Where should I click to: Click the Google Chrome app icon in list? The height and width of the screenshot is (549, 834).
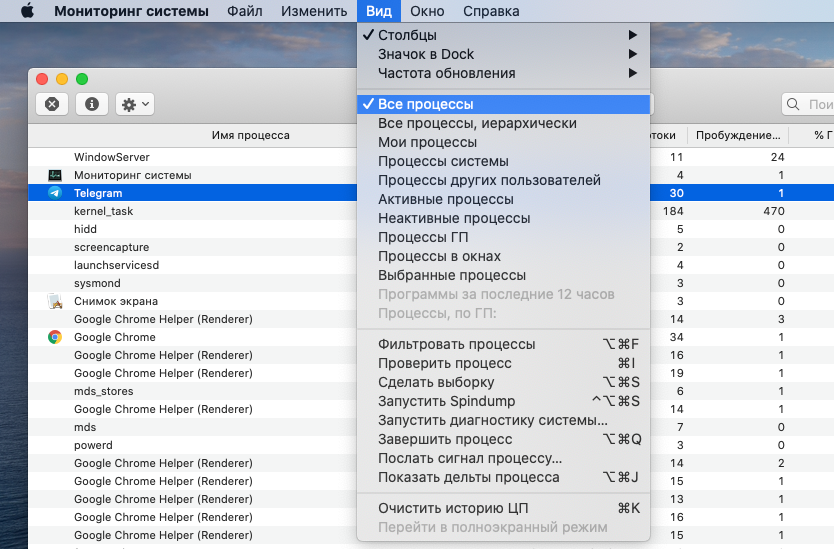pyautogui.click(x=55, y=337)
